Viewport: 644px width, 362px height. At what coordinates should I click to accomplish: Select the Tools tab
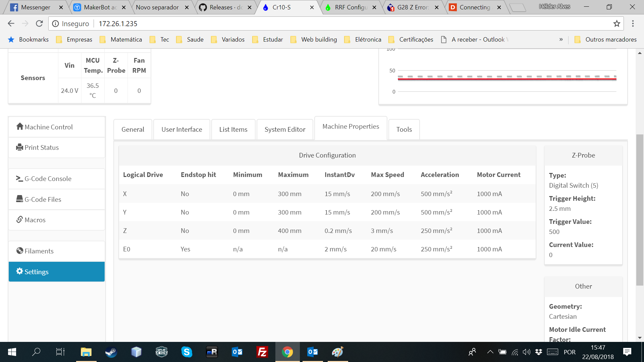(x=404, y=129)
